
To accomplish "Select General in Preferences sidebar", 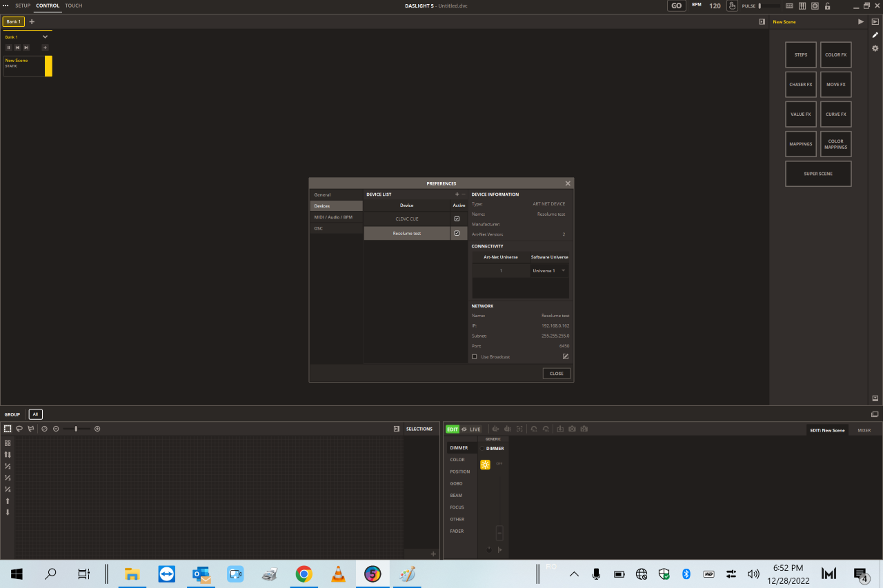I will point(336,194).
